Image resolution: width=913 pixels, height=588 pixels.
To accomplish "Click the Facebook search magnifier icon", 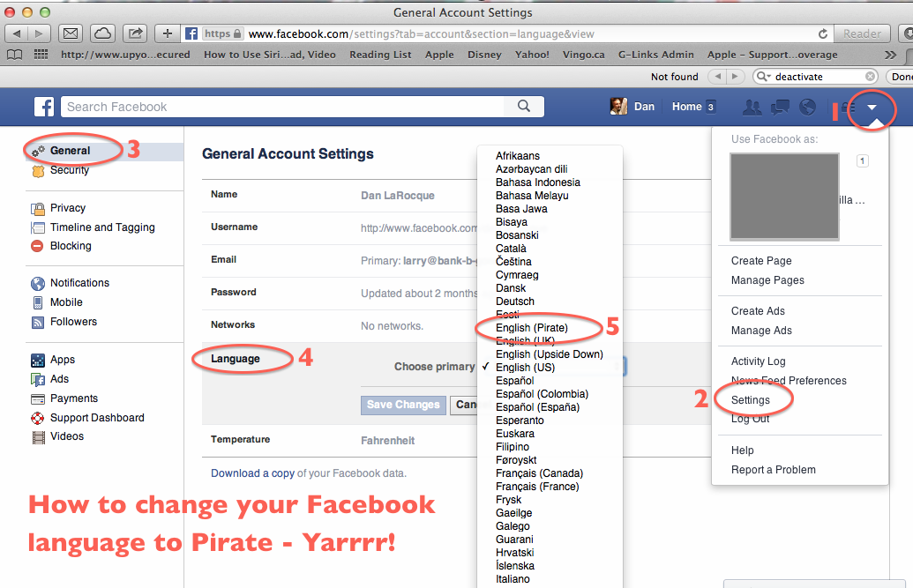I will click(524, 106).
